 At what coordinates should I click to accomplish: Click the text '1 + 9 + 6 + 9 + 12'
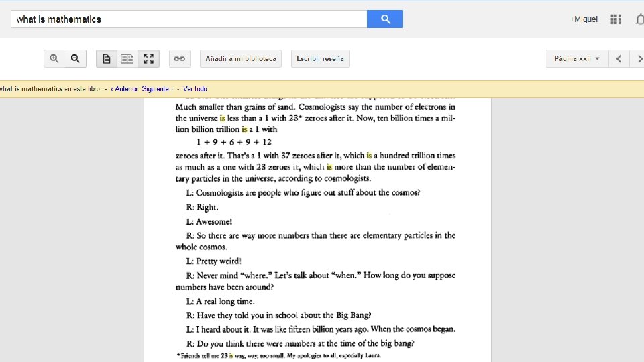tap(233, 142)
